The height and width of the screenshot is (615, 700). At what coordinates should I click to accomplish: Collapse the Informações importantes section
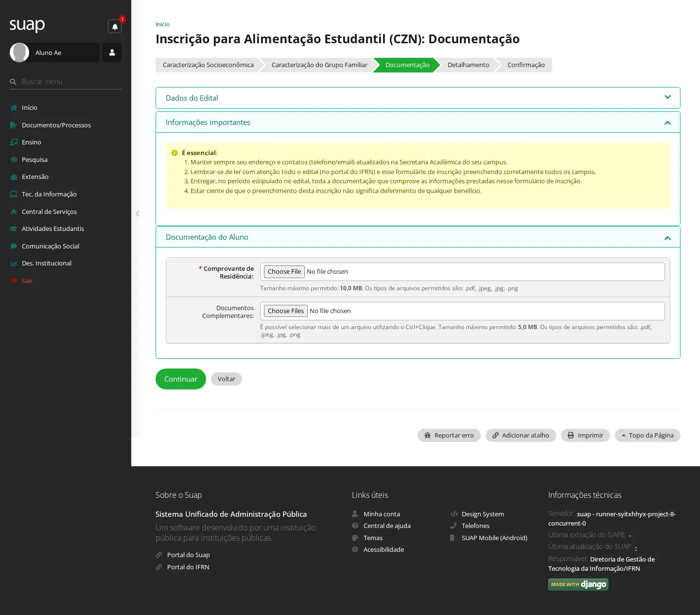pos(418,123)
